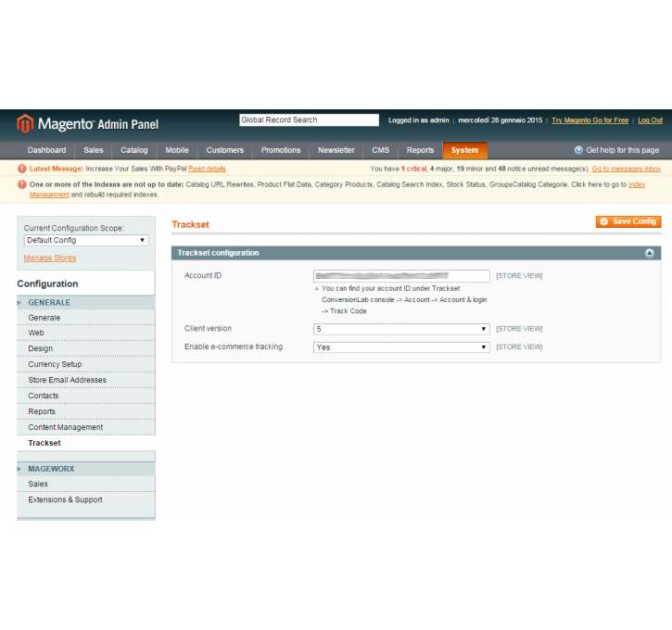The image size is (672, 630).
Task: Open Contacts configuration section
Action: pyautogui.click(x=86, y=396)
